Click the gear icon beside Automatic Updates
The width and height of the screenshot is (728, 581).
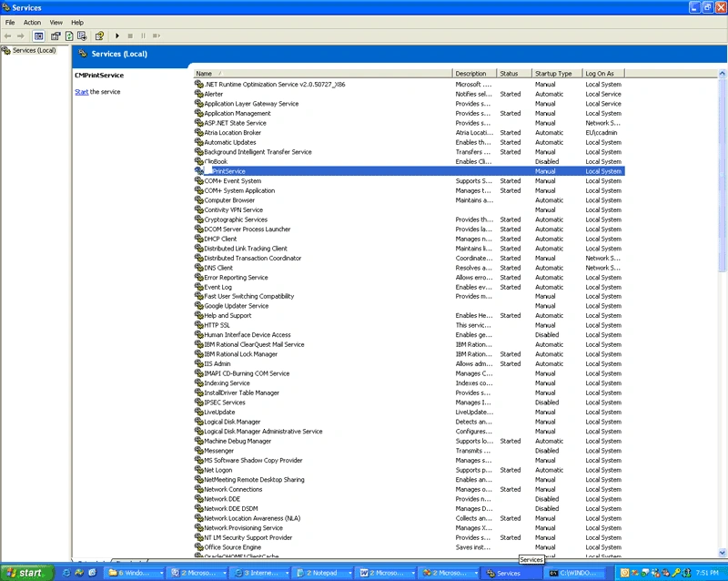(x=198, y=142)
